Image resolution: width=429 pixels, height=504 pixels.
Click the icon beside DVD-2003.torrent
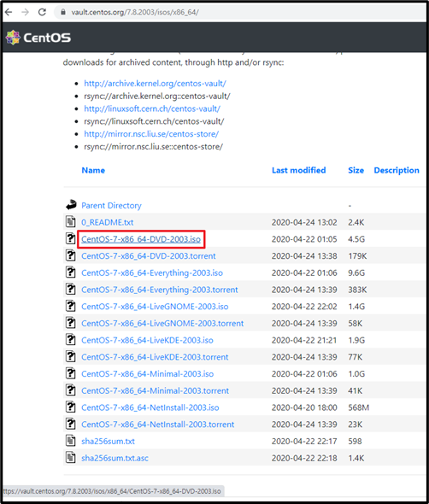tap(71, 255)
